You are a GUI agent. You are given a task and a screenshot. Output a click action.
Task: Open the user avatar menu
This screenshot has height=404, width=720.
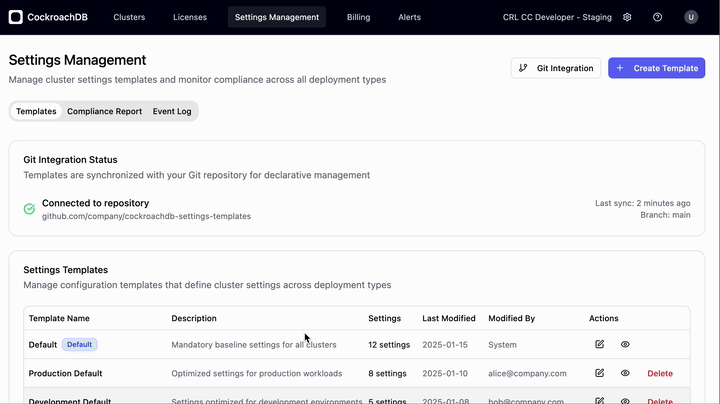point(691,17)
